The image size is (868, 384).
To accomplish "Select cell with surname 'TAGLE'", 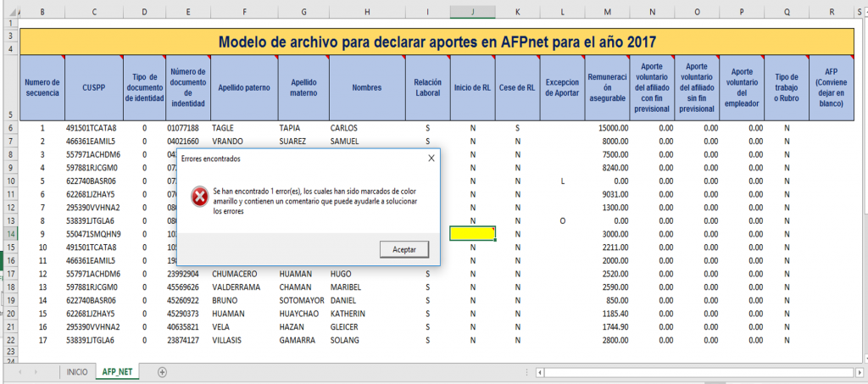I will [243, 128].
